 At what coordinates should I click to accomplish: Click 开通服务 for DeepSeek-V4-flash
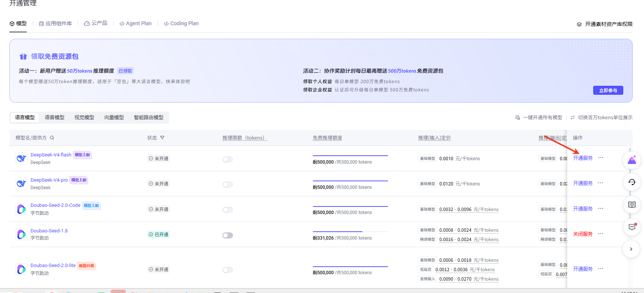pyautogui.click(x=583, y=158)
